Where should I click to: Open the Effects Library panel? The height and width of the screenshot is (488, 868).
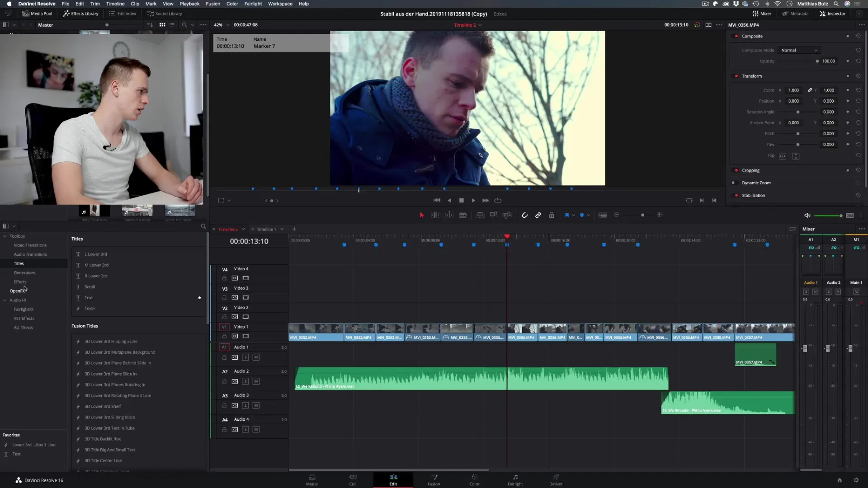pyautogui.click(x=80, y=14)
